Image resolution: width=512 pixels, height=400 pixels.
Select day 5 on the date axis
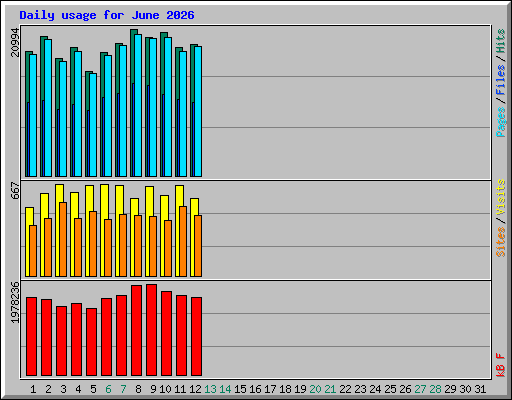(93, 389)
